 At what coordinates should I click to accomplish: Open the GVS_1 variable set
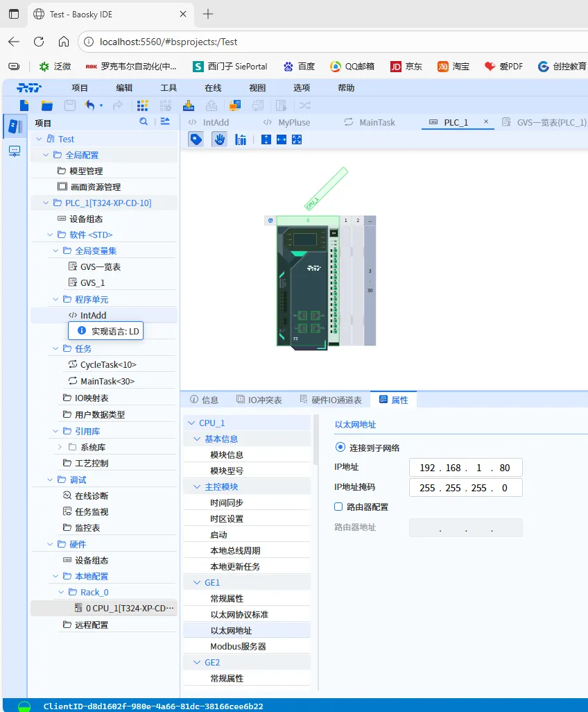pyautogui.click(x=92, y=283)
